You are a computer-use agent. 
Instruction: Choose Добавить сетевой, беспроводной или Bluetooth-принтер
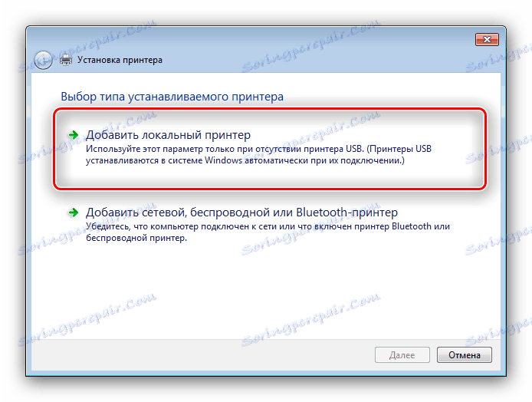tap(241, 213)
